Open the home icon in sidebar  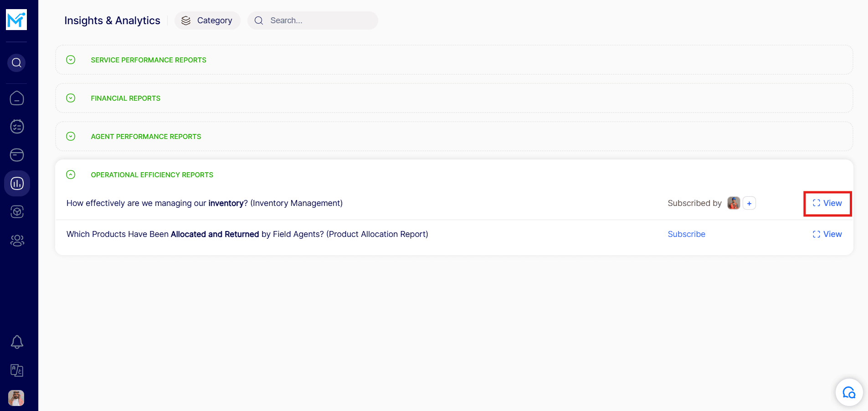click(17, 98)
